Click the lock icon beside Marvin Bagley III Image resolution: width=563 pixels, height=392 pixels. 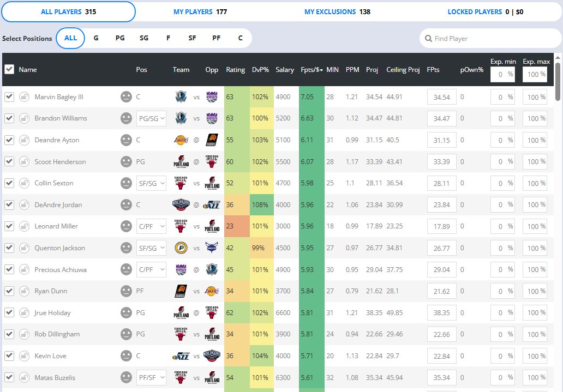(x=24, y=97)
